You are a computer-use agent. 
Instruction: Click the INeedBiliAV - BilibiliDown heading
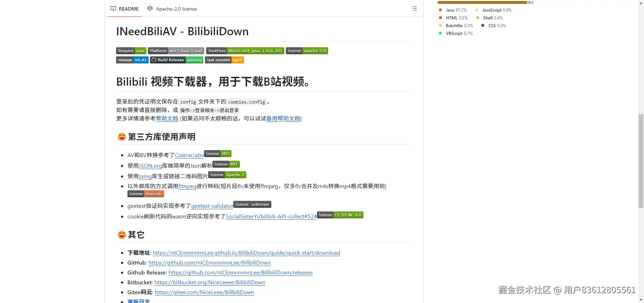pyautogui.click(x=182, y=31)
